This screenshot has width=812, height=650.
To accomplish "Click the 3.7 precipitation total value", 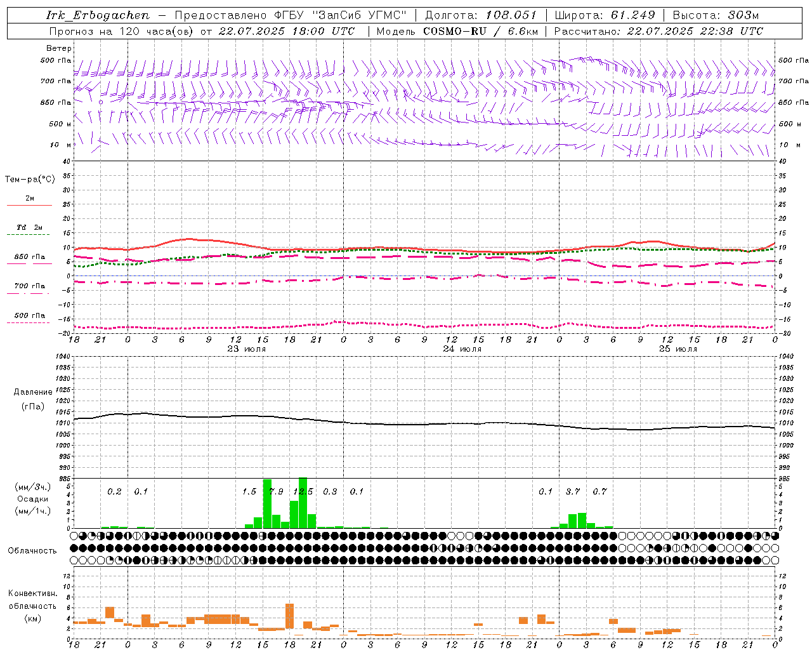I will click(573, 491).
